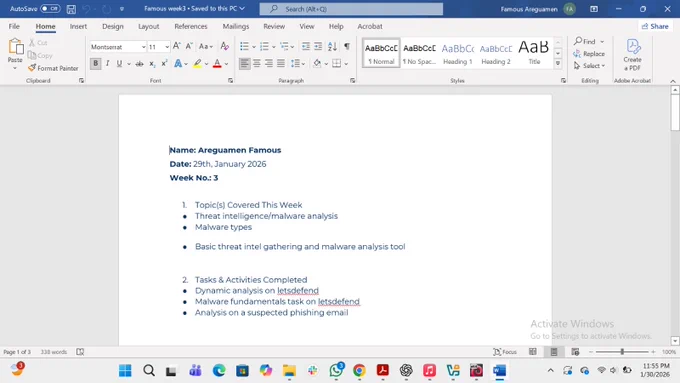Toggle Underline formatting

click(119, 63)
